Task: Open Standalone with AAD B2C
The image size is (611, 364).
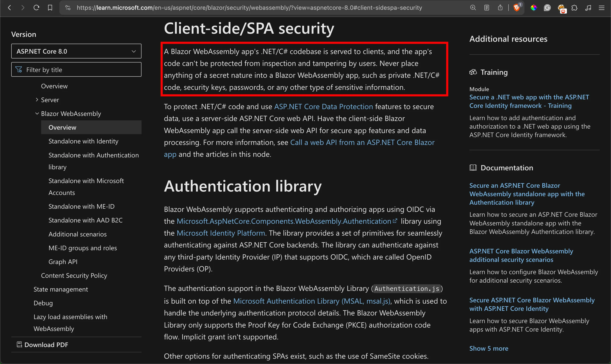Action: 85,220
